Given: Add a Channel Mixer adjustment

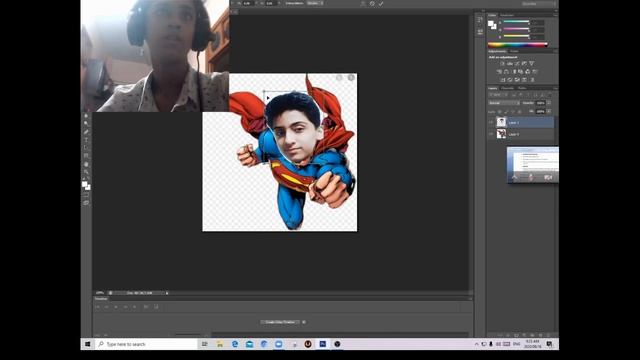Looking at the screenshot, I should 528,71.
